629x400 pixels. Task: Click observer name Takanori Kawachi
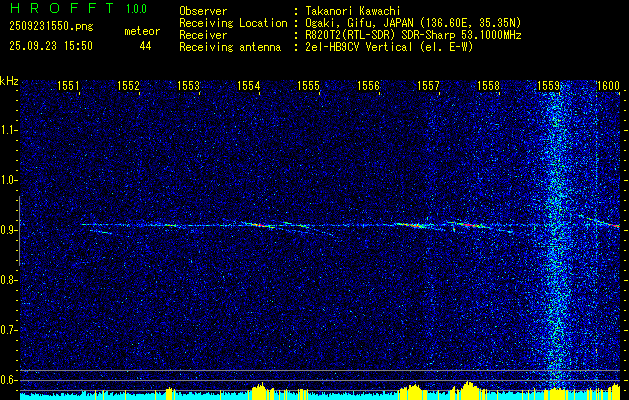click(x=352, y=11)
